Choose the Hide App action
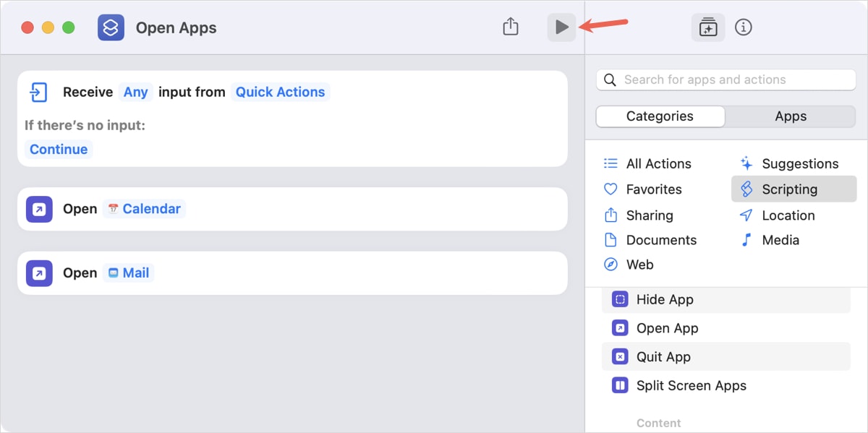Viewport: 868px width, 433px height. point(665,299)
